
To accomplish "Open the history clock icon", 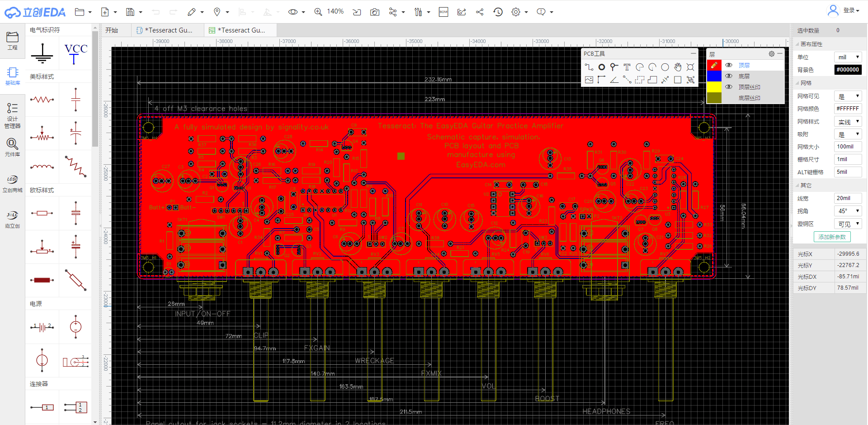I will point(498,12).
